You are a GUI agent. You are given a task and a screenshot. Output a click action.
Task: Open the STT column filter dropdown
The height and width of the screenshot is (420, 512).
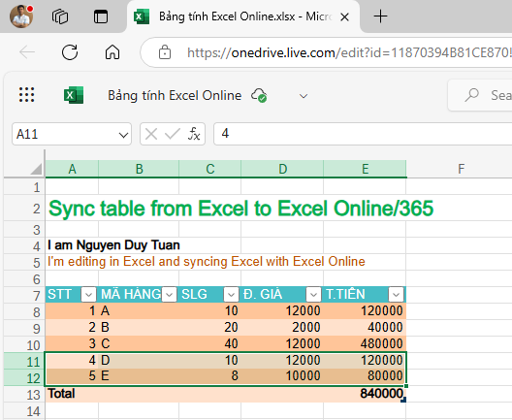click(88, 295)
